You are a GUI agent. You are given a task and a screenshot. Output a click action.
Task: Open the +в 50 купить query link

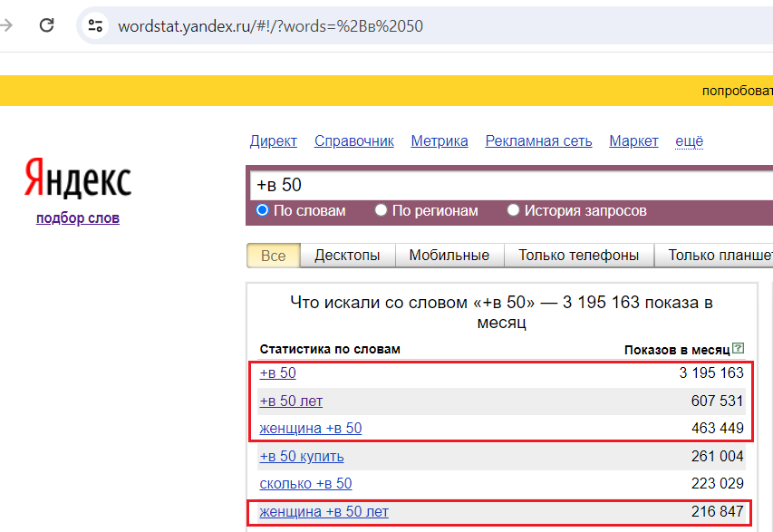(302, 457)
